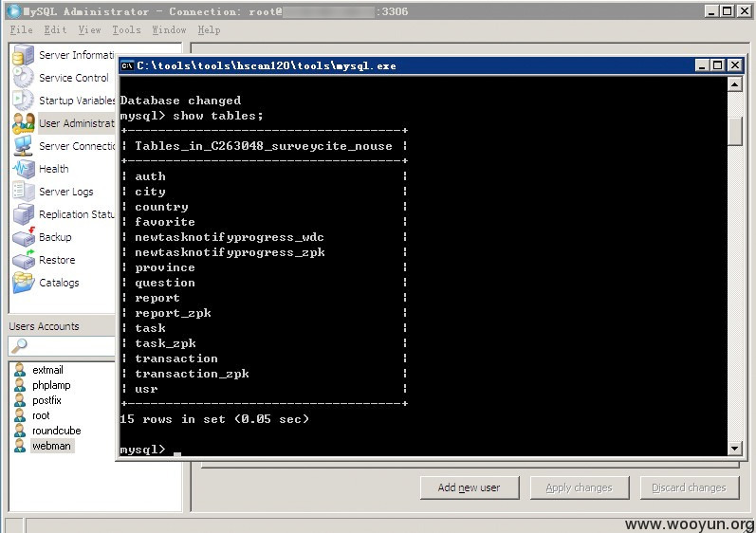Click the magnifier icon in user search
Image resolution: width=756 pixels, height=533 pixels.
point(19,345)
